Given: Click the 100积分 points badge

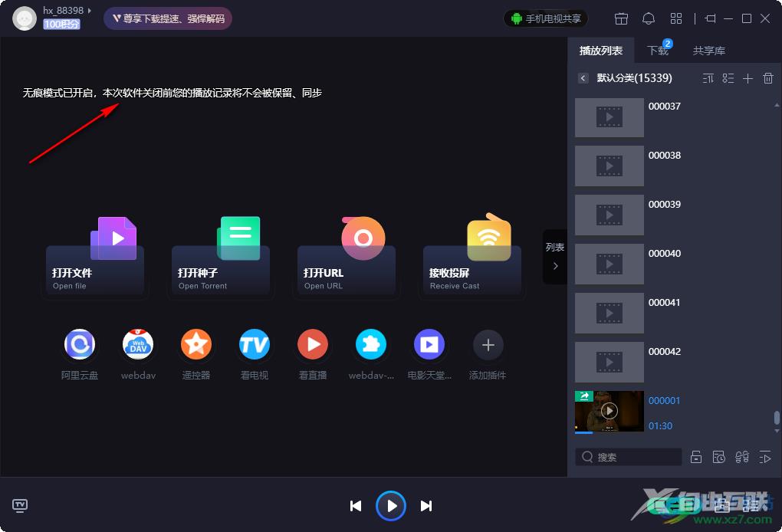Looking at the screenshot, I should (x=61, y=24).
